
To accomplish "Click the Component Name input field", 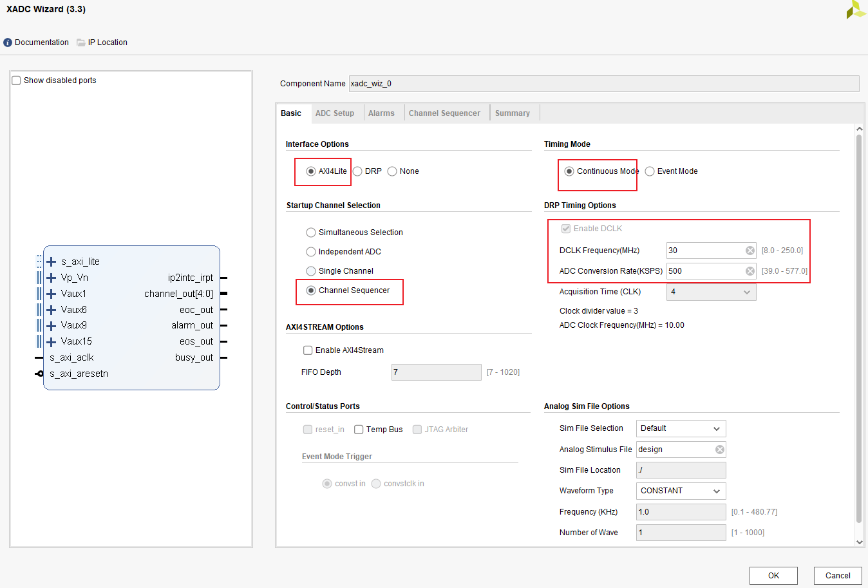I will pyautogui.click(x=604, y=84).
